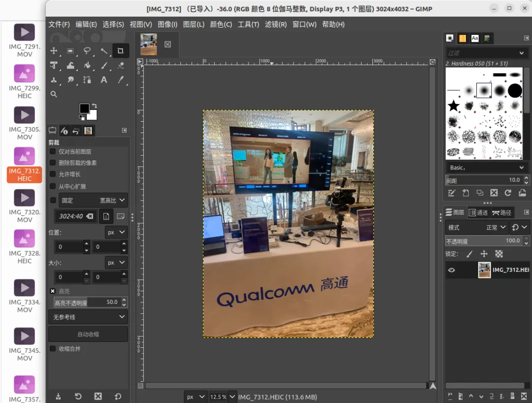Viewport: 532px width, 403px height.
Task: Open the layer 模式 正常 dropdown
Action: click(x=477, y=227)
